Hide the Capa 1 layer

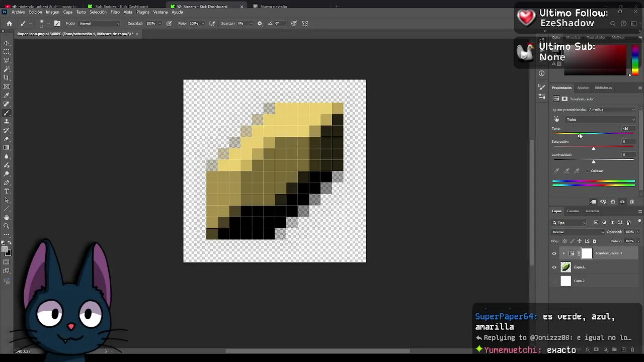click(x=554, y=267)
